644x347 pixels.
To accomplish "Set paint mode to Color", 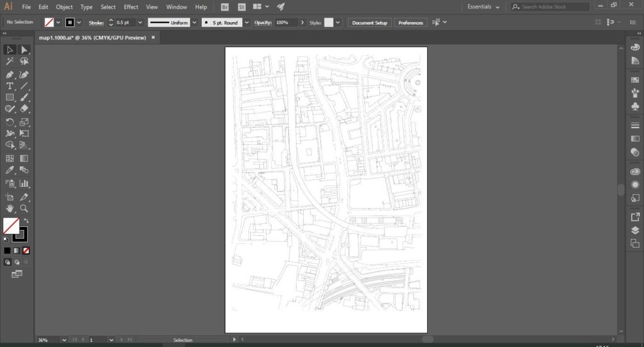I will 7,250.
